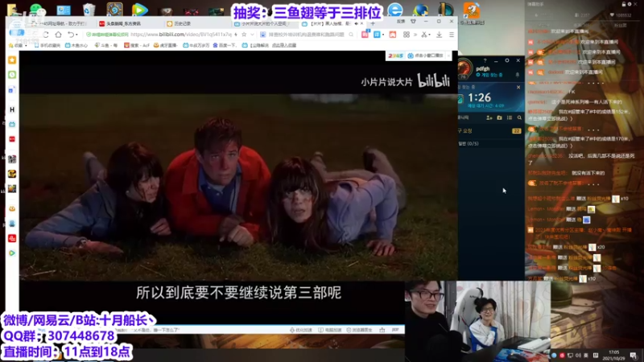Click the red extension icon with badge in toolbar
644x362 pixels.
tap(365, 35)
